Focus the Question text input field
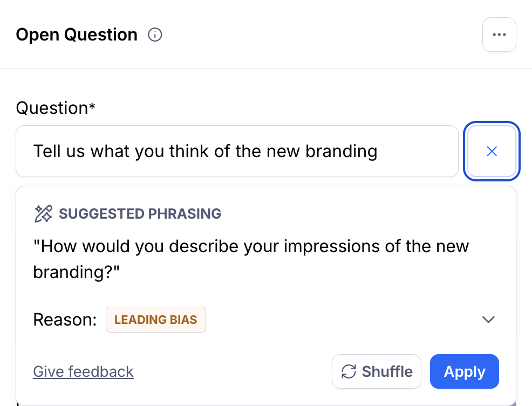The height and width of the screenshot is (406, 532). (237, 151)
